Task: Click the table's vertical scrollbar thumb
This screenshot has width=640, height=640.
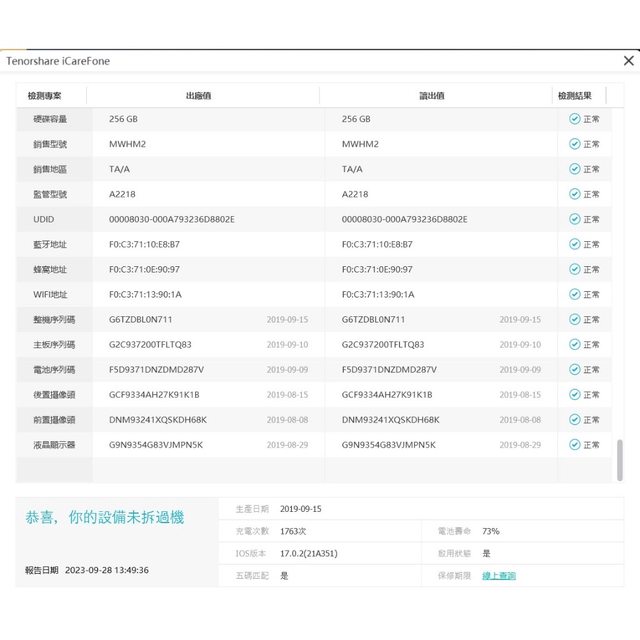Action: point(621,460)
